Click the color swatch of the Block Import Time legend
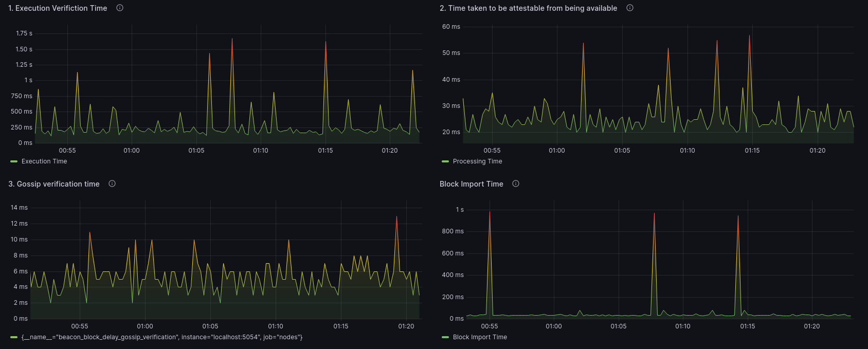Image resolution: width=868 pixels, height=349 pixels. tap(445, 337)
